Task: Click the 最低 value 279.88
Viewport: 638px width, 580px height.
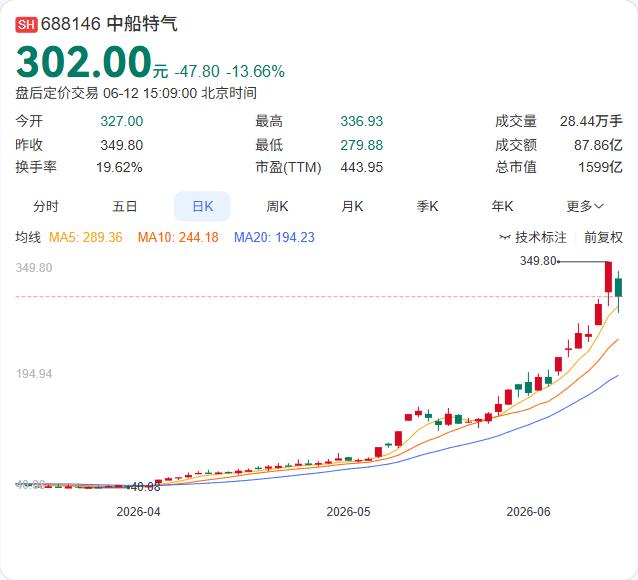Action: [x=362, y=145]
